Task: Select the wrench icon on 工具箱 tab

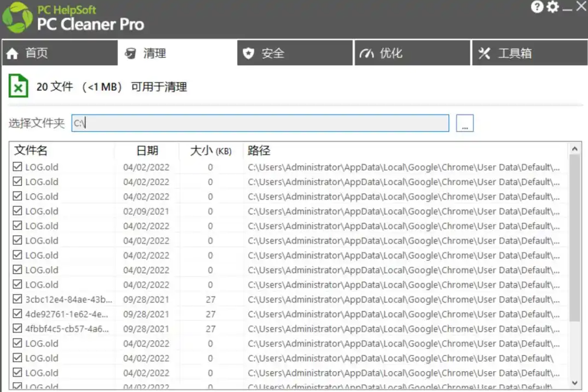Action: [x=484, y=53]
